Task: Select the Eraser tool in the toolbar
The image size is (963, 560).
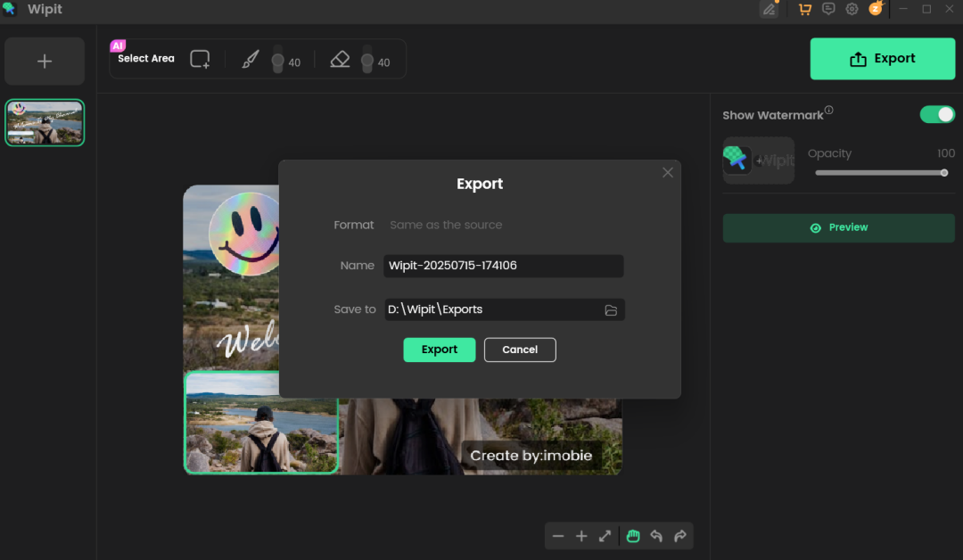Action: point(340,58)
